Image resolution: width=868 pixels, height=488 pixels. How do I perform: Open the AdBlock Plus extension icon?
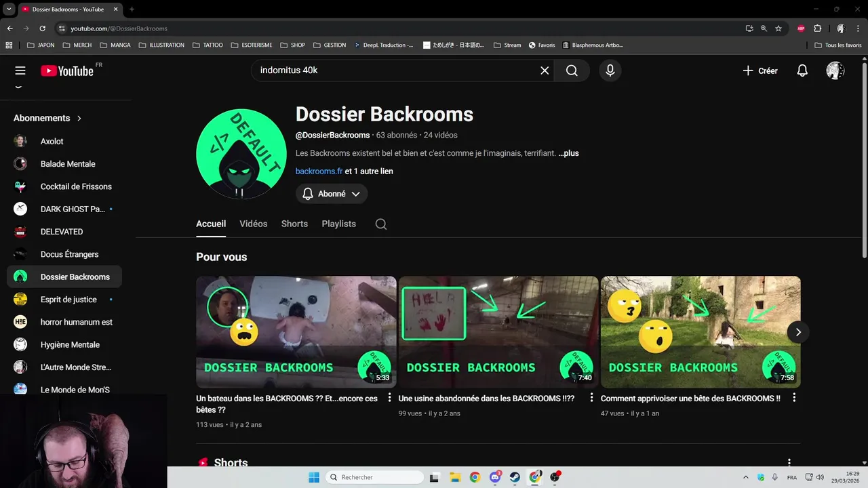(801, 28)
